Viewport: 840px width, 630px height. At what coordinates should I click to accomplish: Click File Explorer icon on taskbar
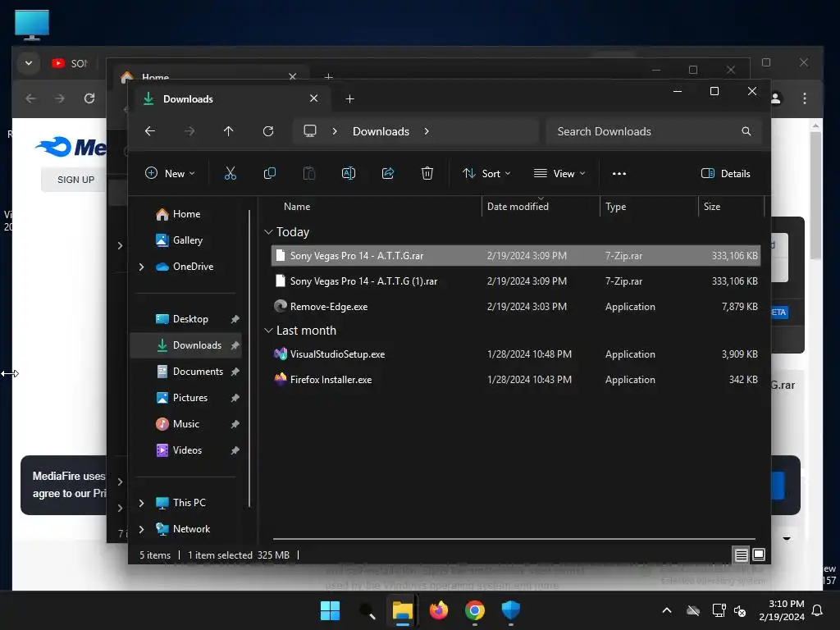402,610
